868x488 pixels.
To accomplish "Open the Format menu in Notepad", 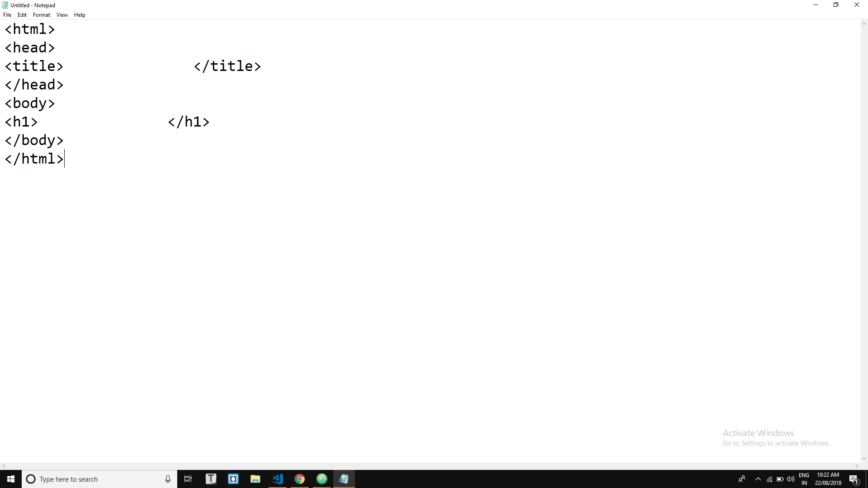I will tap(41, 14).
